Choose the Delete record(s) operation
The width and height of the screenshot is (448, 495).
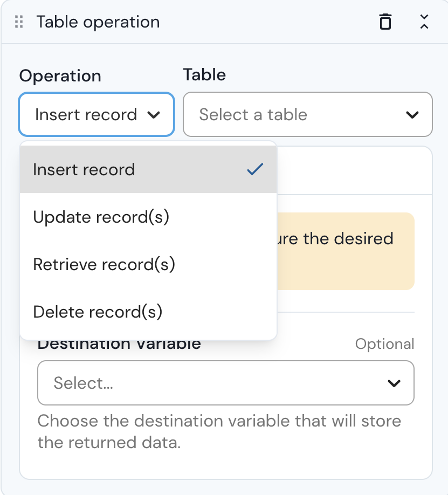tap(98, 312)
